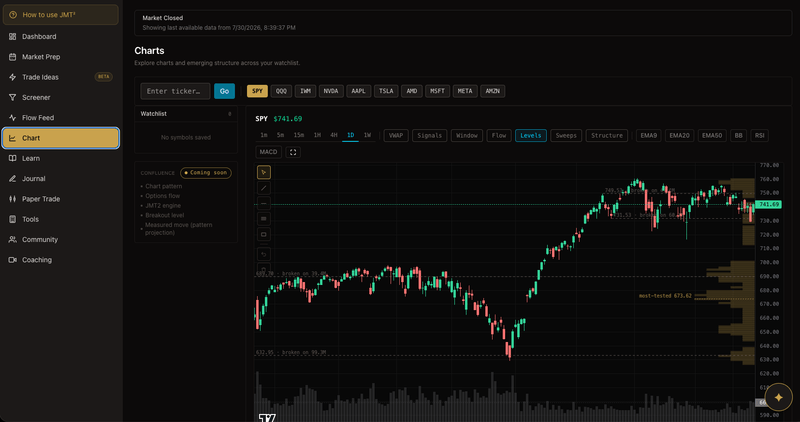
Task: Select the cursor pointer drawing tool
Action: [x=264, y=172]
